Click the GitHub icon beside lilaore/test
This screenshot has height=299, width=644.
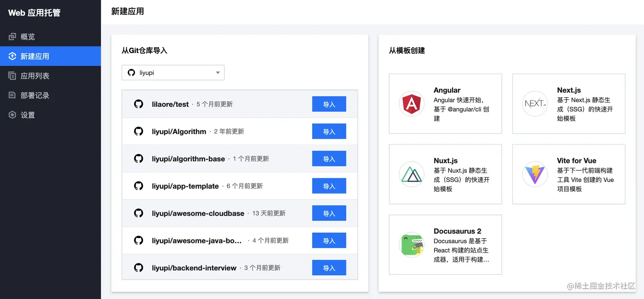click(x=138, y=104)
